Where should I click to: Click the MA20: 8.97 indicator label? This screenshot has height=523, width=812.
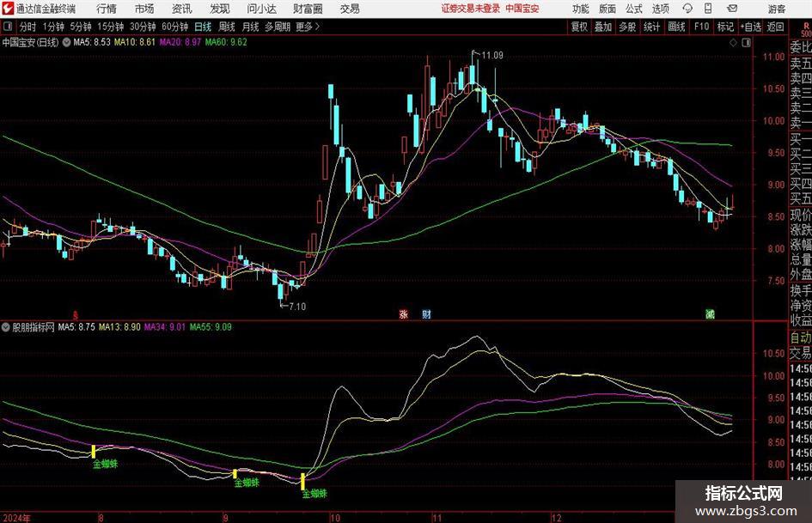click(180, 42)
